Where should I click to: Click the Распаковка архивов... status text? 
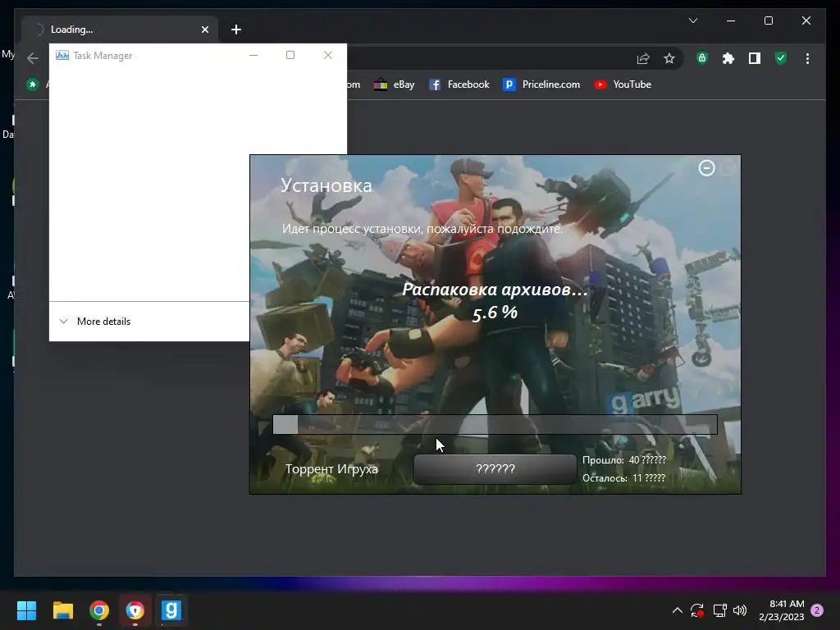point(495,290)
